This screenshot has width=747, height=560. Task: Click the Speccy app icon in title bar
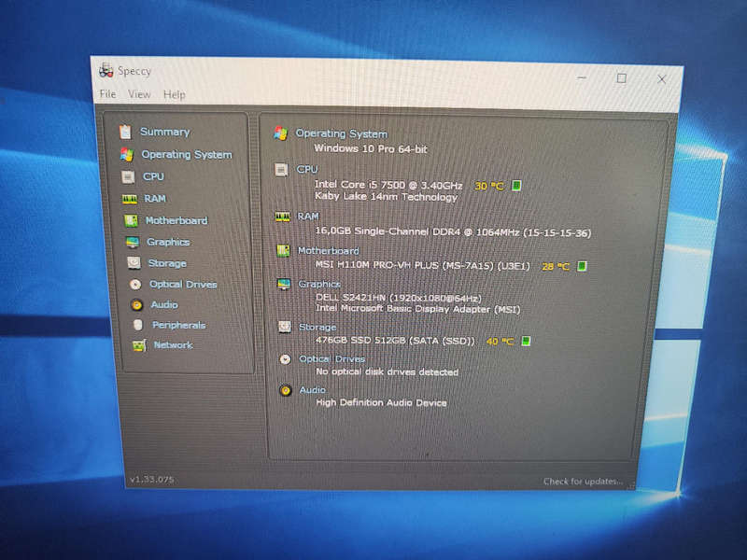[106, 71]
